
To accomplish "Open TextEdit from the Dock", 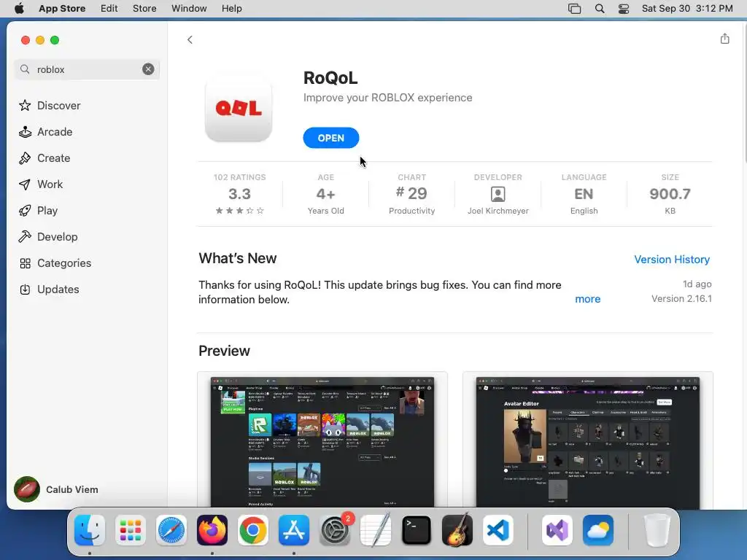I will point(376,530).
